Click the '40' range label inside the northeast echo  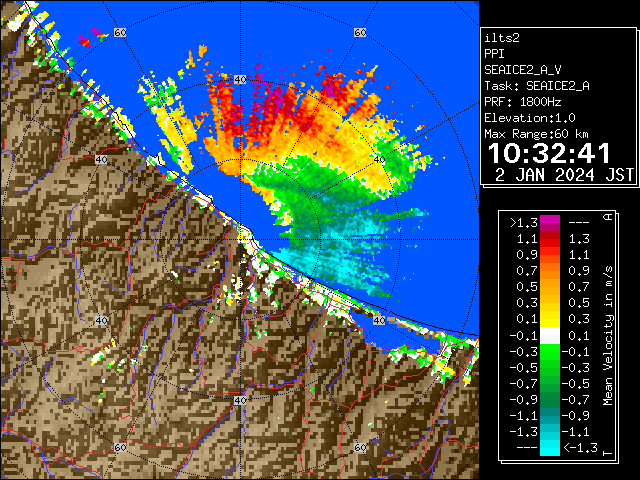tap(379, 160)
